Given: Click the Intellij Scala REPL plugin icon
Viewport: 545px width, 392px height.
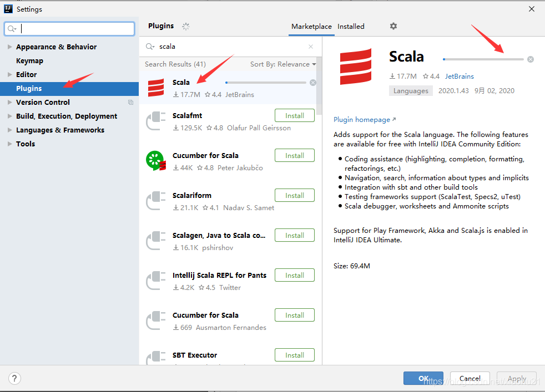Looking at the screenshot, I should coord(156,281).
